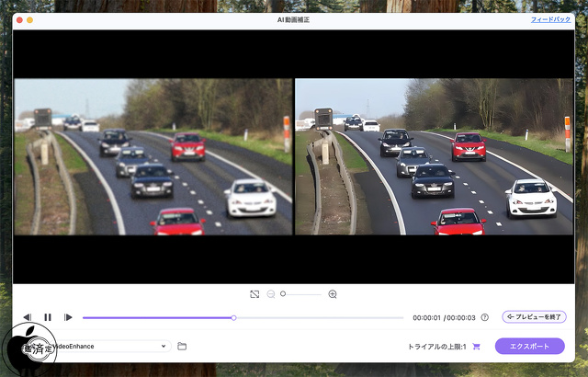Image resolution: width=588 pixels, height=377 pixels.
Task: Zoom out with the minus magnifier icon
Action: coord(271,294)
